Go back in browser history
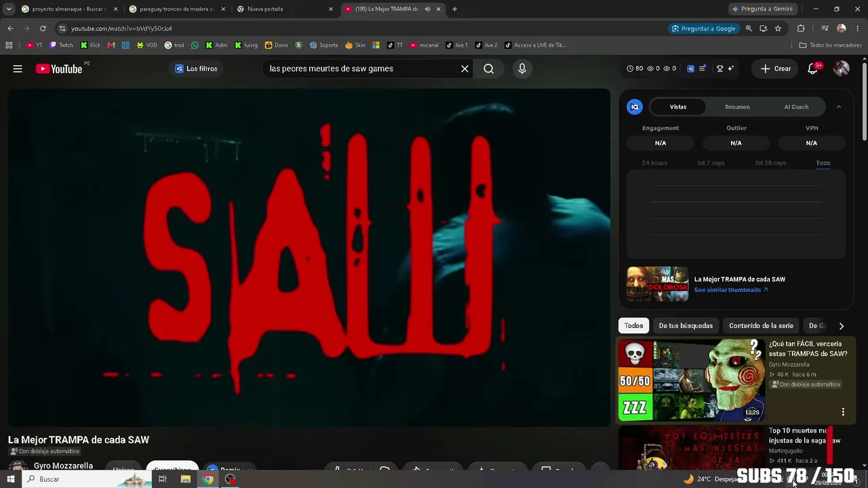Viewport: 868px width, 488px height. coord(10,28)
